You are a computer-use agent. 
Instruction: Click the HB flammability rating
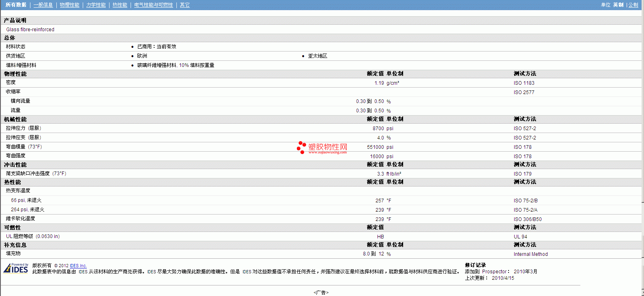click(x=380, y=237)
